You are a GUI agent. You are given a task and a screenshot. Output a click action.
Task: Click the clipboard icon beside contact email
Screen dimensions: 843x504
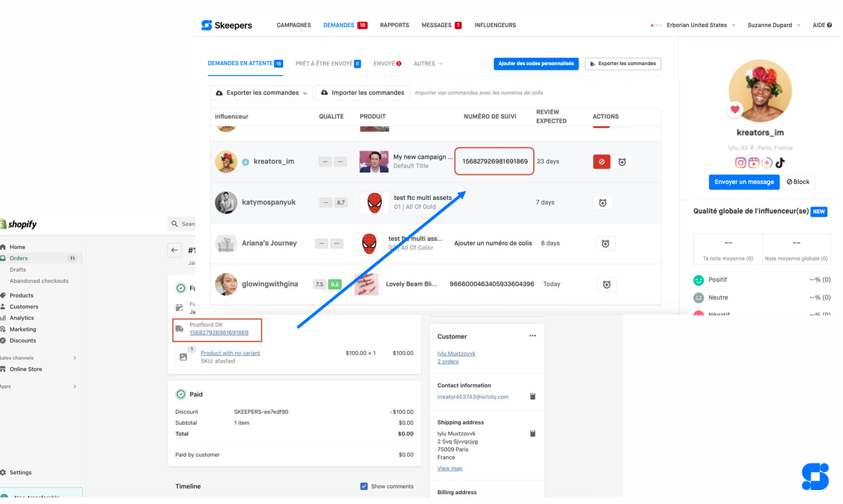point(532,396)
